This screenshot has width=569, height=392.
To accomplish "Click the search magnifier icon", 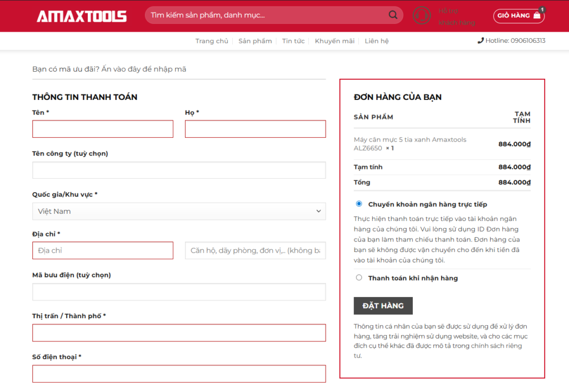I will coord(393,15).
